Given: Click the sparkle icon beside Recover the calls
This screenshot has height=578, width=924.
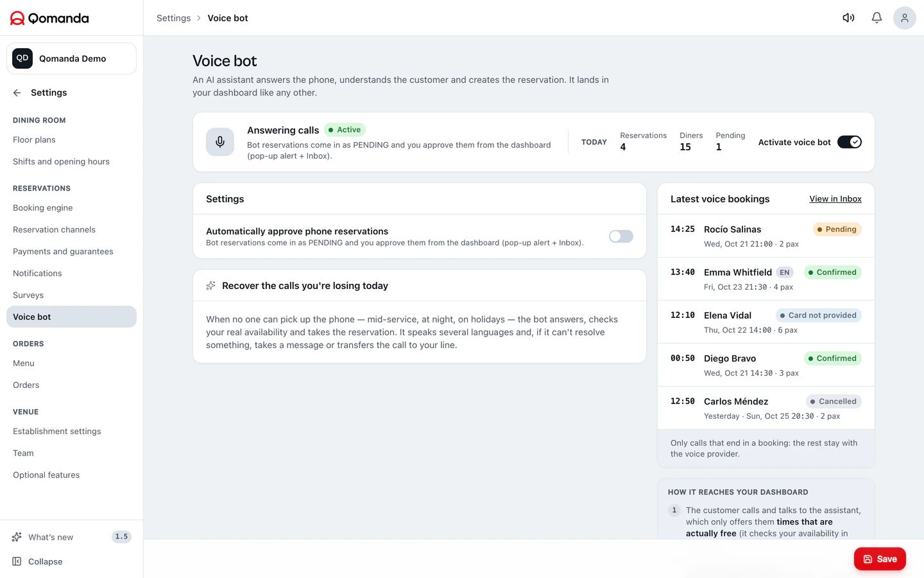Looking at the screenshot, I should [210, 286].
